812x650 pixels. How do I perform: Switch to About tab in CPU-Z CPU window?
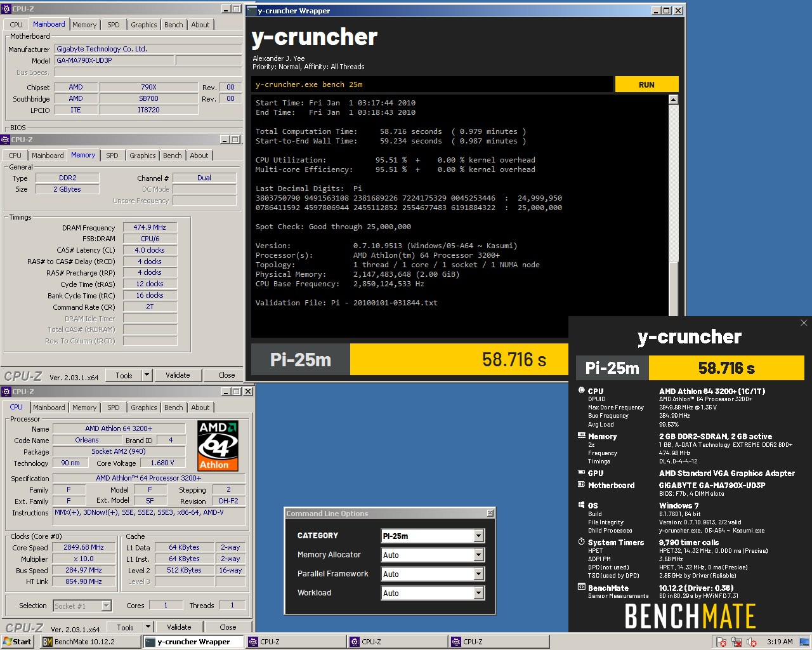pos(200,408)
